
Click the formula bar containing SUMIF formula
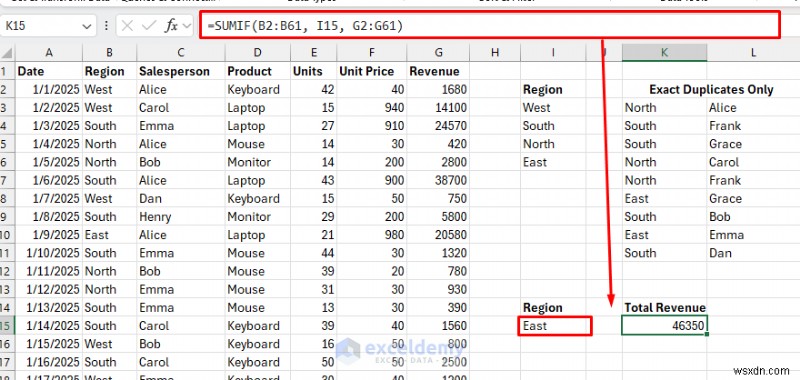490,25
